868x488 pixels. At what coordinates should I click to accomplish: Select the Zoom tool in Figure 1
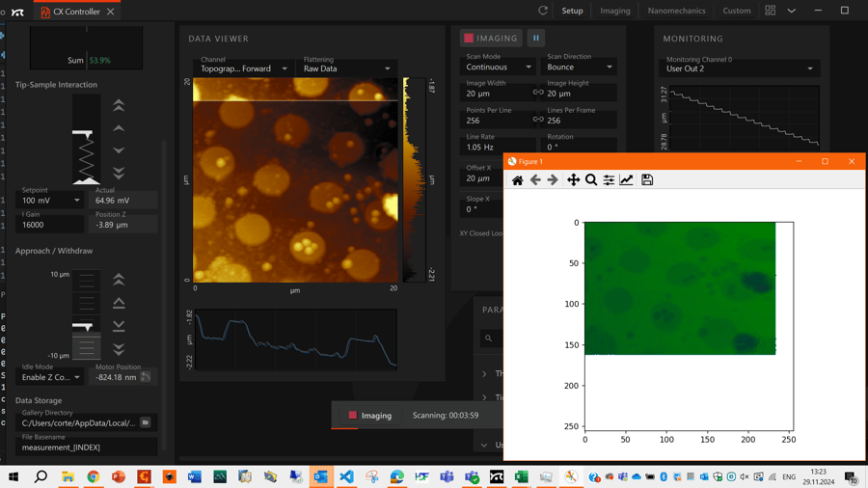590,179
